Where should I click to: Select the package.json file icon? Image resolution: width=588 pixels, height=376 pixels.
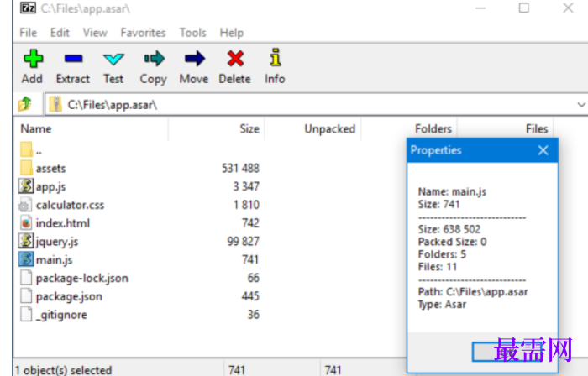[26, 296]
